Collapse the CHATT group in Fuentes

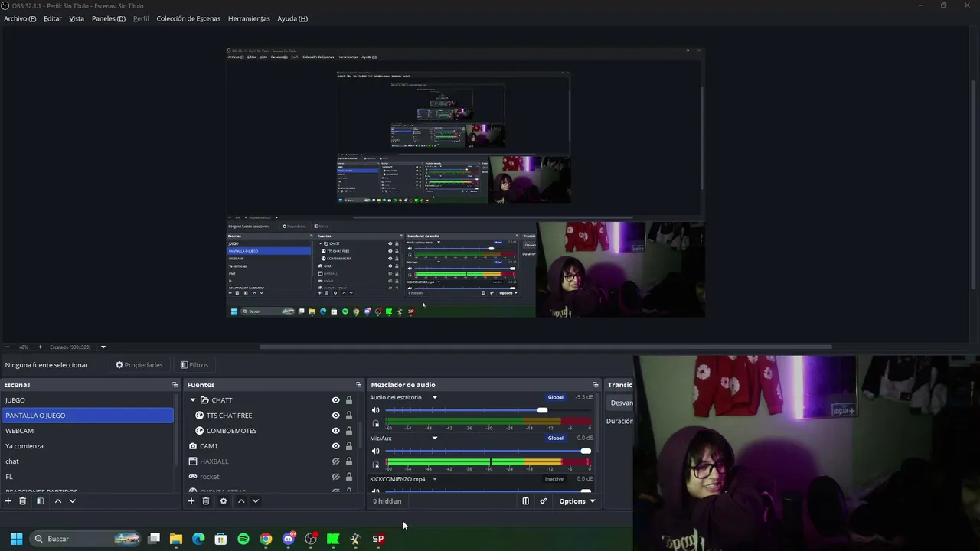point(193,400)
